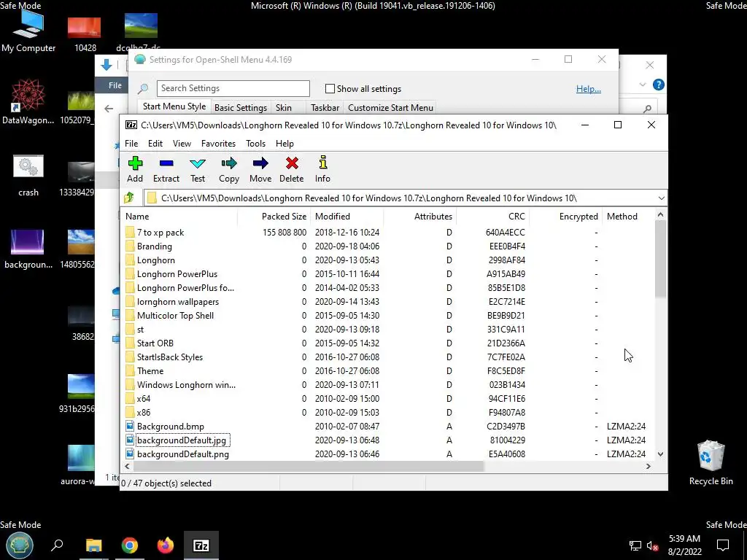
Task: Launch Google Chrome from the taskbar
Action: click(130, 545)
